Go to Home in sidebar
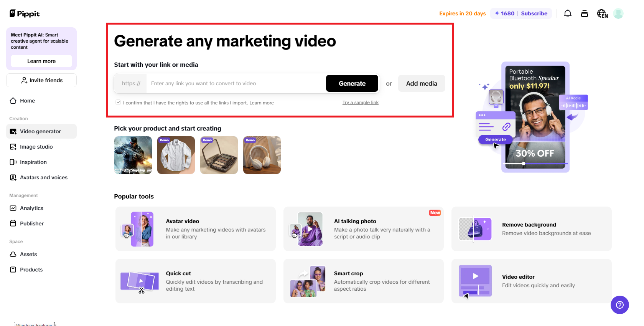 tap(41, 101)
